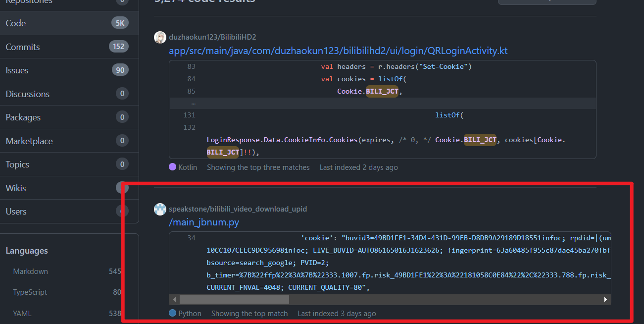Viewport: 644px width, 324px height.
Task: Open QRLoginActivity.kt file path link
Action: pyautogui.click(x=338, y=51)
